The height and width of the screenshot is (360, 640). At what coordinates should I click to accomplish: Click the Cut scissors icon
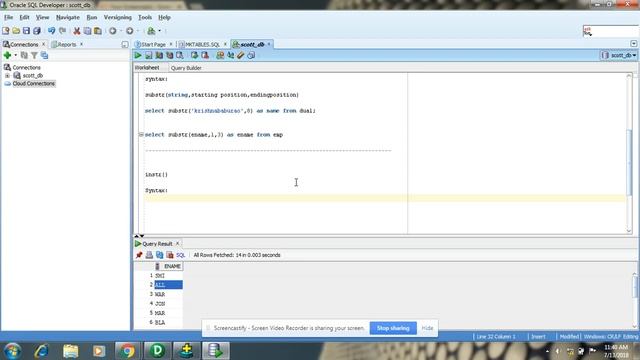(x=76, y=31)
